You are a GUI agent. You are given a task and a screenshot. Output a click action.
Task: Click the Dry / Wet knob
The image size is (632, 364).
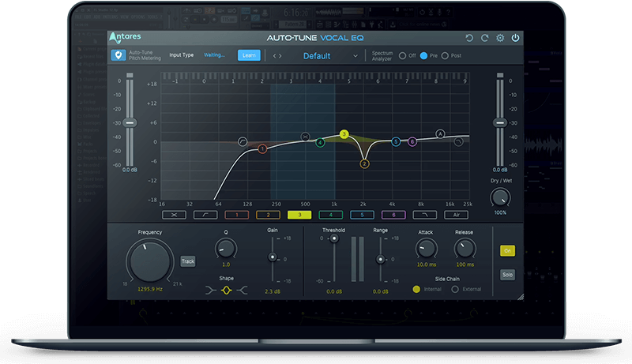click(x=500, y=197)
